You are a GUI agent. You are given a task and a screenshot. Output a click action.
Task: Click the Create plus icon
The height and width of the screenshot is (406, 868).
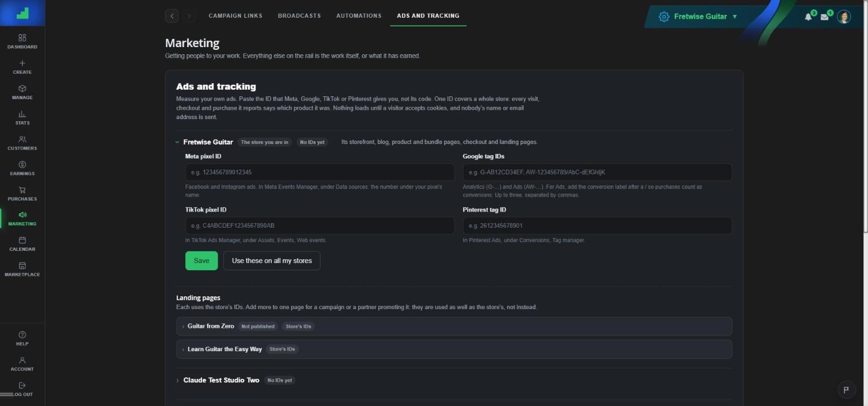point(22,63)
